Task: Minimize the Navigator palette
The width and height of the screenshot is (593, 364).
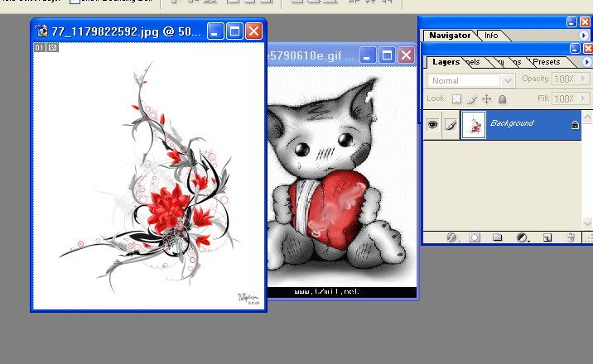Action: click(x=571, y=22)
